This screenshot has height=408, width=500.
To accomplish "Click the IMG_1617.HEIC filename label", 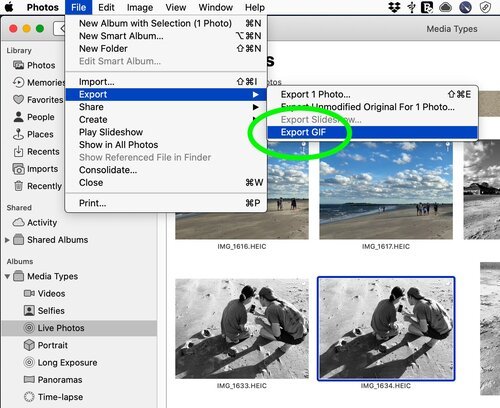I will [386, 246].
